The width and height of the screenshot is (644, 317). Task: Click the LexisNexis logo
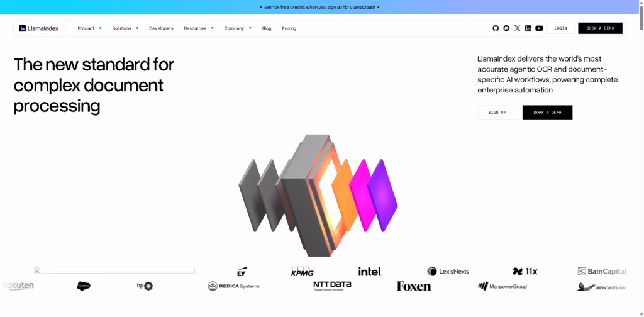pyautogui.click(x=448, y=272)
